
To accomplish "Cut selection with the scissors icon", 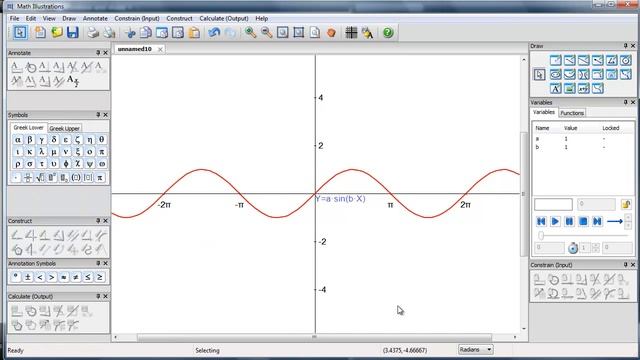I will click(x=131, y=32).
